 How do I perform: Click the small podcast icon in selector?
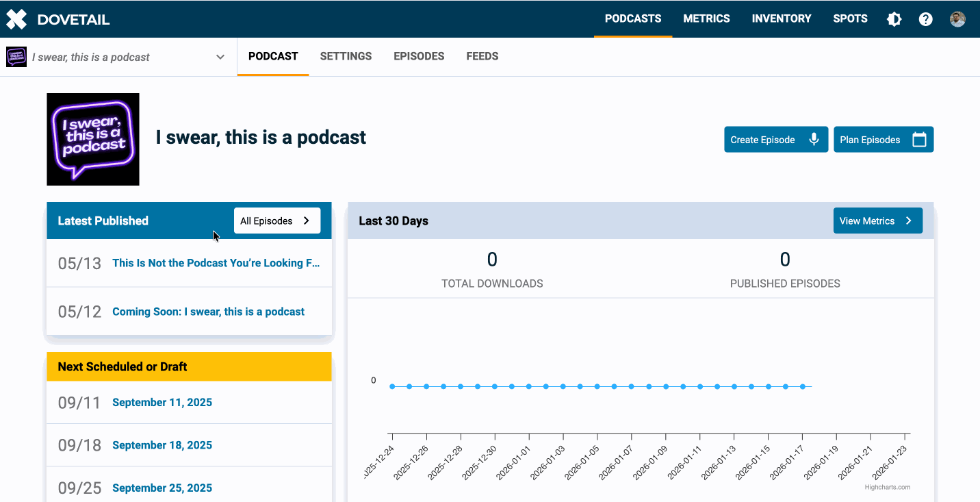pos(16,57)
